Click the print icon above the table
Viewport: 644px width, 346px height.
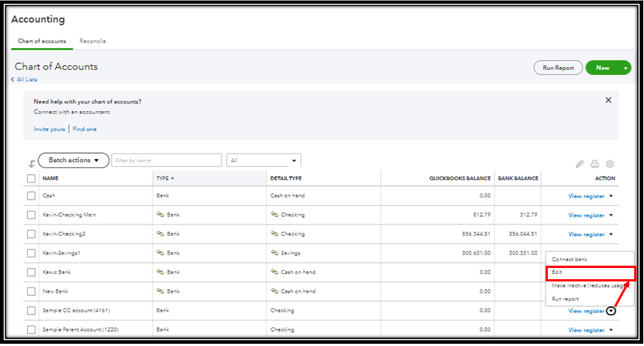point(594,164)
